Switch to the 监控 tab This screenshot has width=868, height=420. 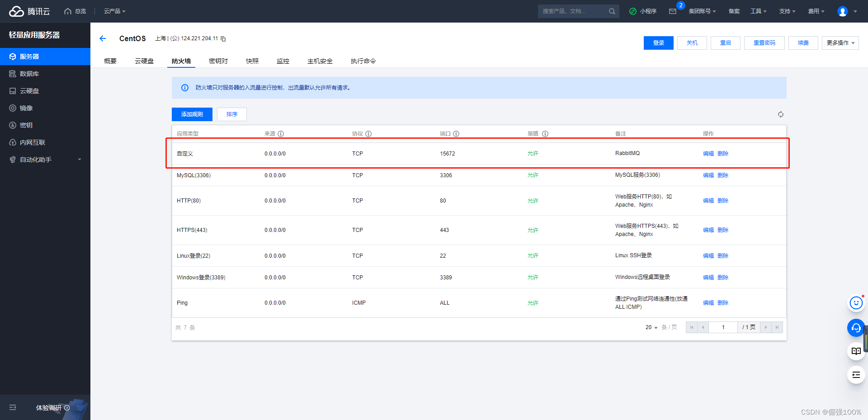(x=283, y=61)
